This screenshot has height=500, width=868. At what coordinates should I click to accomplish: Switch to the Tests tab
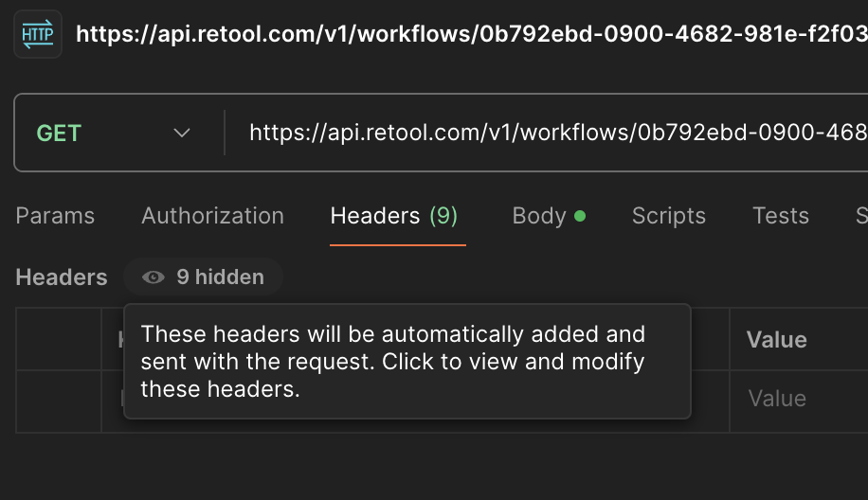(x=781, y=216)
